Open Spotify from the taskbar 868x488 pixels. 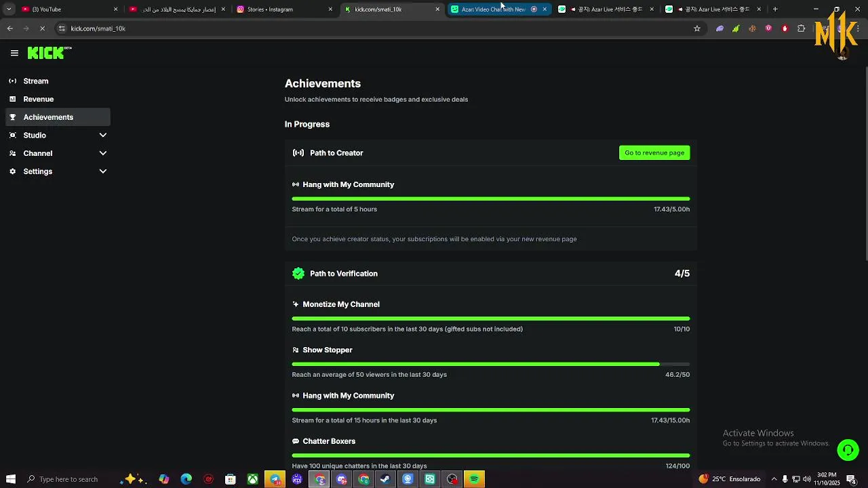coord(474,479)
